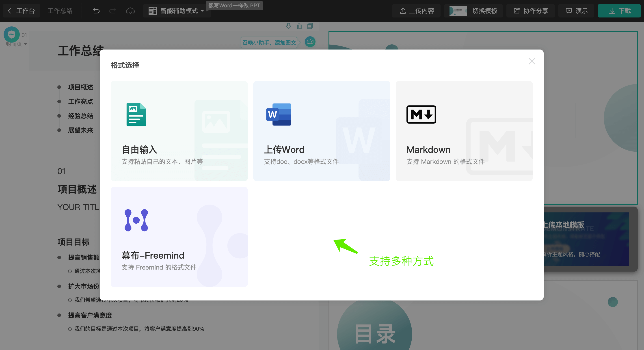Click the 项目目标 heading
Screen dimensions: 644x350
pos(73,242)
